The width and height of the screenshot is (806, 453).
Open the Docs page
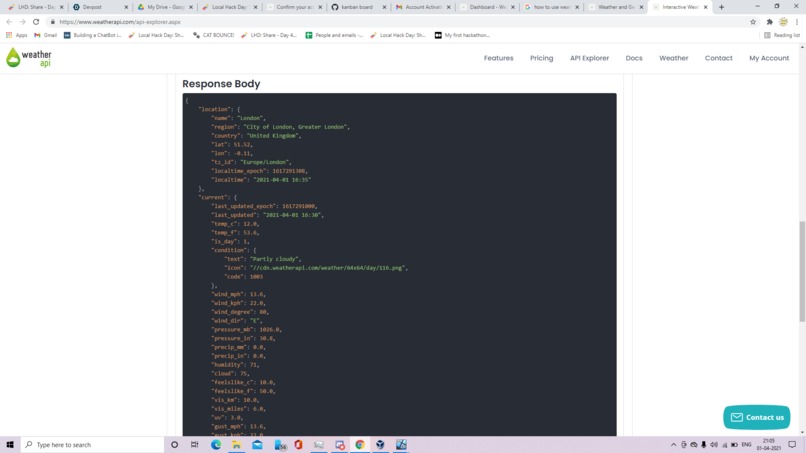click(x=634, y=58)
